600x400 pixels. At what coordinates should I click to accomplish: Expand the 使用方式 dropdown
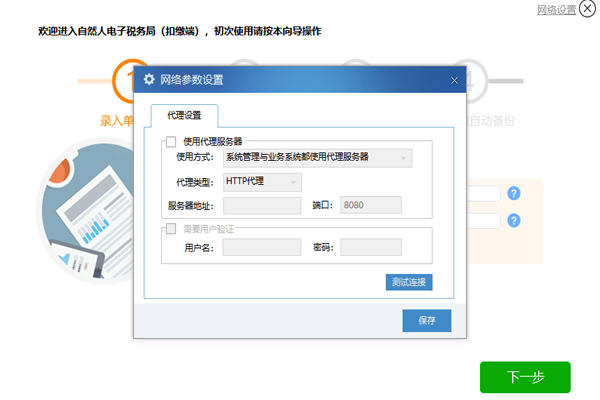317,158
